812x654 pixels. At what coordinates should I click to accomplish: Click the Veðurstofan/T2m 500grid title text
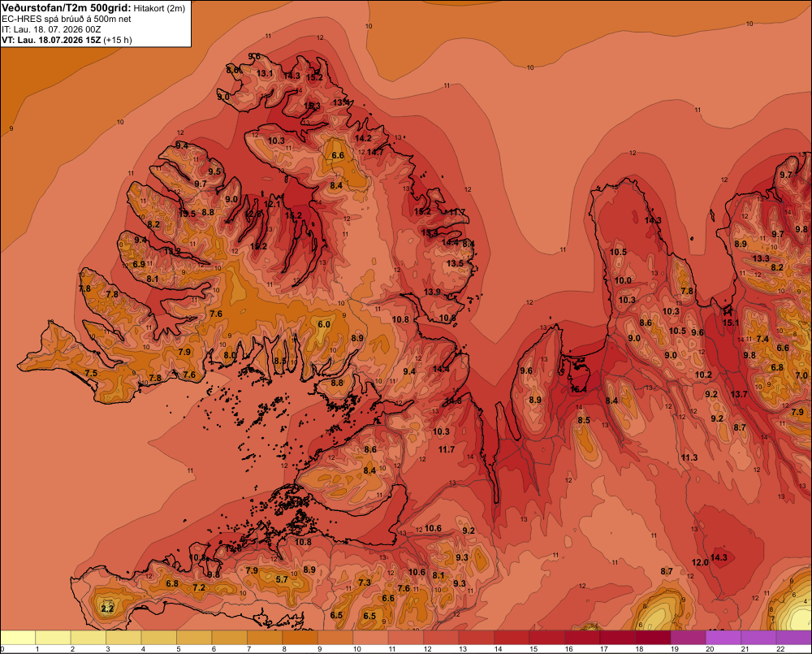(66, 8)
